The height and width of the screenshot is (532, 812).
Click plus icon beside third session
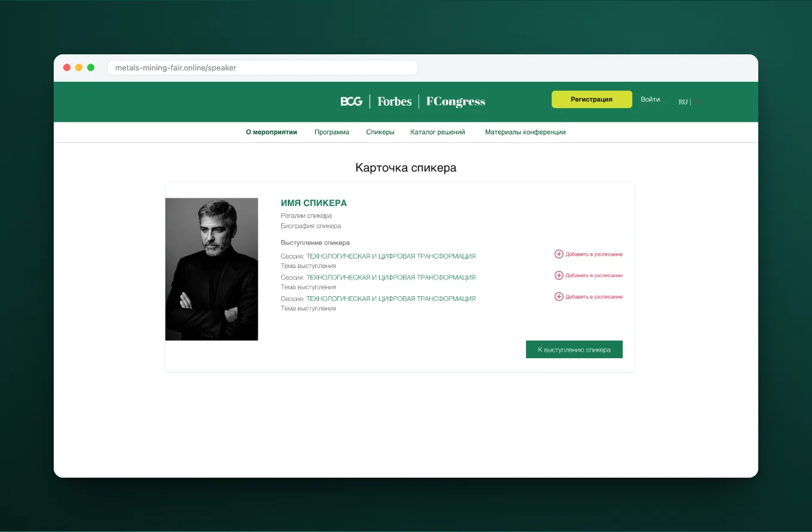[x=559, y=296]
